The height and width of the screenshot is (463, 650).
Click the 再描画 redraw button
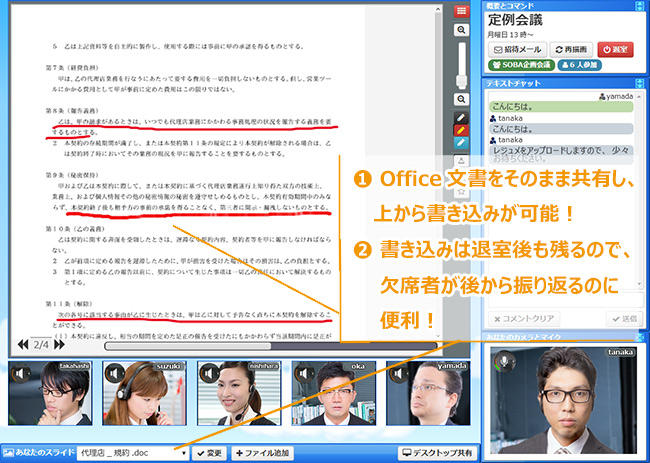coord(571,50)
